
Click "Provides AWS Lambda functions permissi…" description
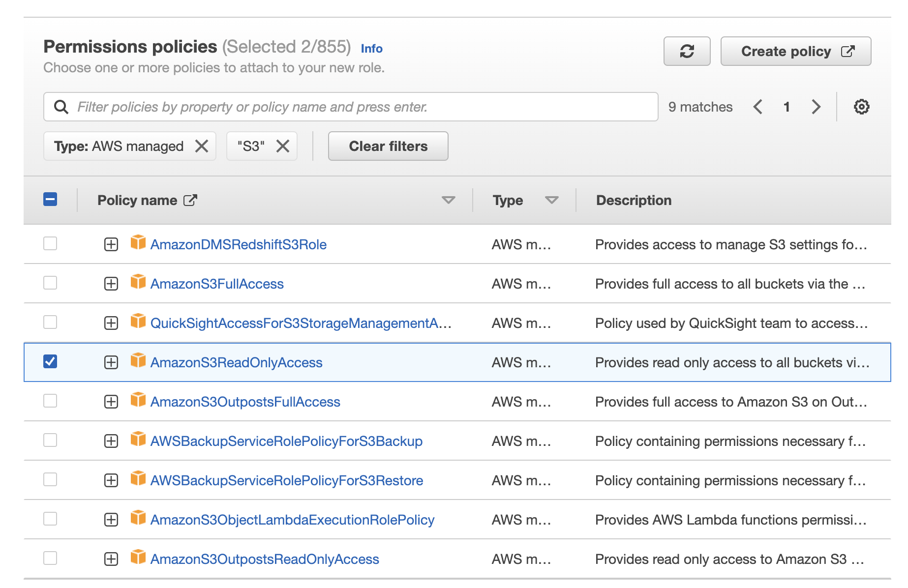pos(731,520)
